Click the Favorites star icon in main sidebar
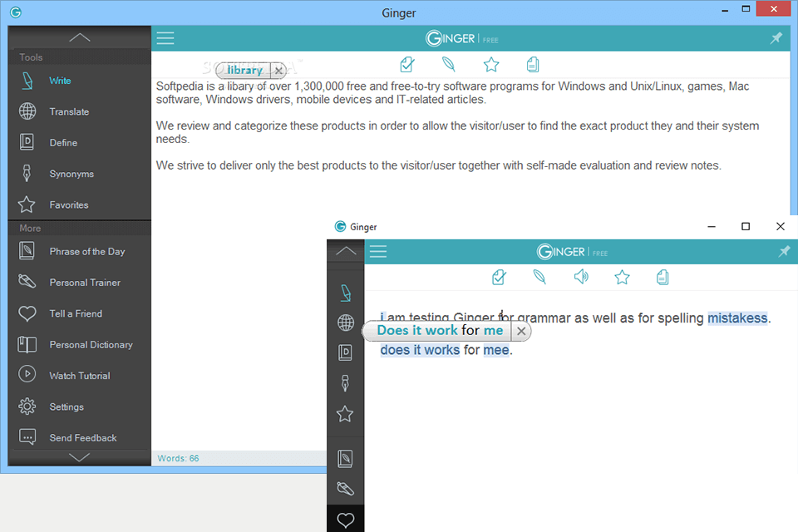The height and width of the screenshot is (532, 798). point(27,204)
